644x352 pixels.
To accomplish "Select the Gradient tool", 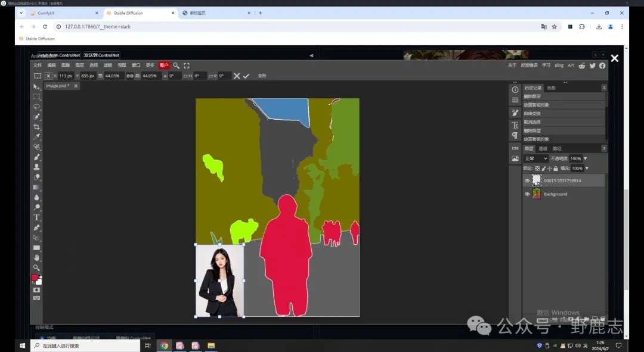I will coord(36,187).
